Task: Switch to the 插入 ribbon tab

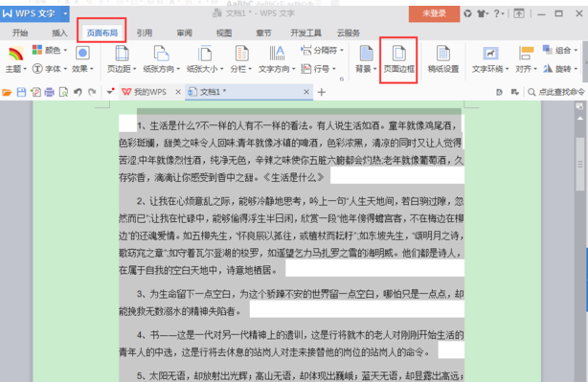Action: (x=59, y=33)
